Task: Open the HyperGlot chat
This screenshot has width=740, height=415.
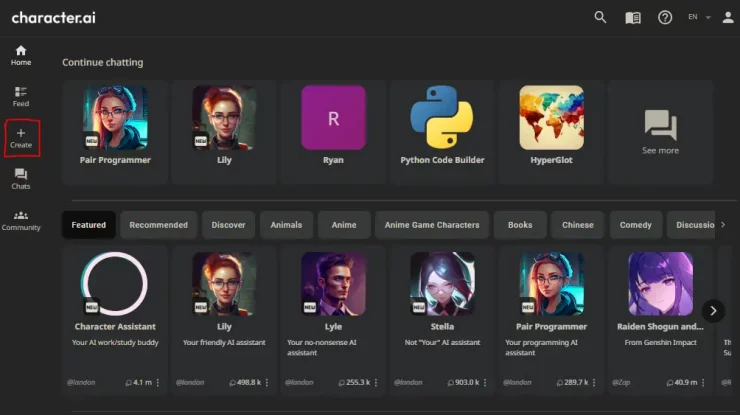Action: point(551,132)
